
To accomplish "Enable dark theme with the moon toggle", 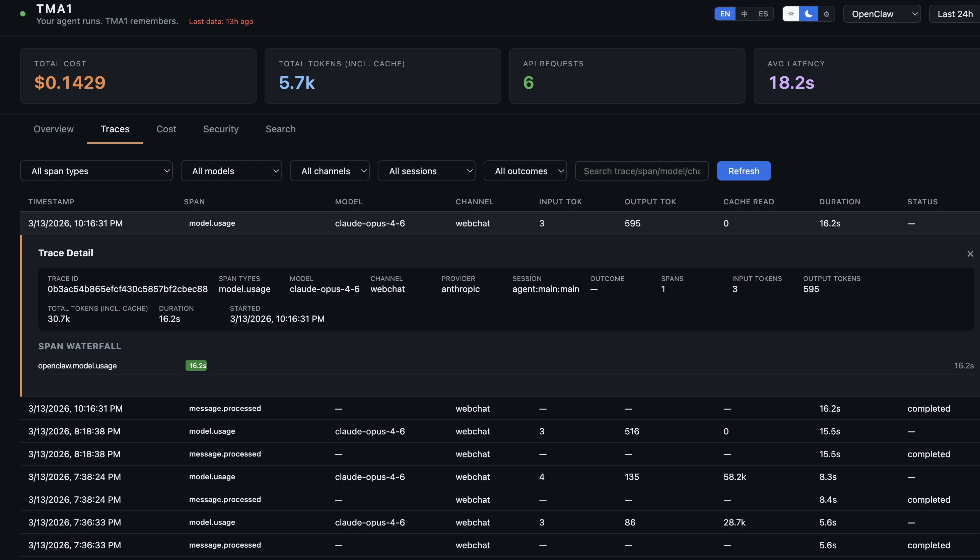I will [x=809, y=14].
